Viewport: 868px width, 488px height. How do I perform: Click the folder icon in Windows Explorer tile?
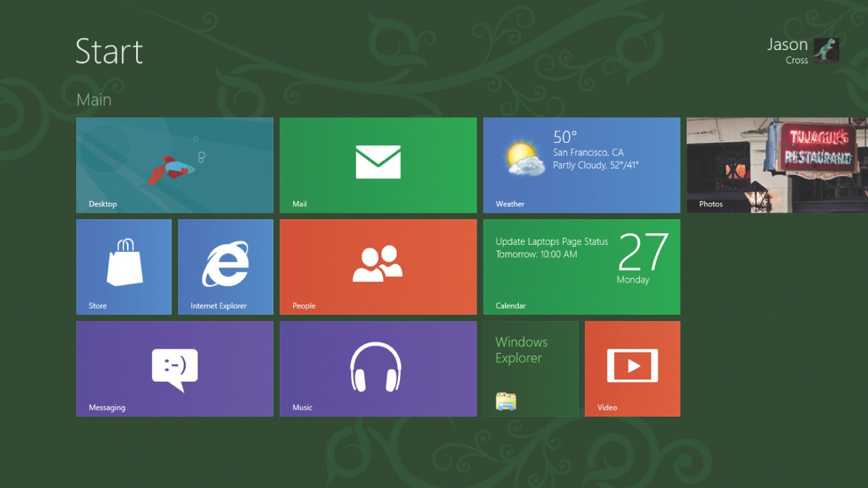pos(505,401)
